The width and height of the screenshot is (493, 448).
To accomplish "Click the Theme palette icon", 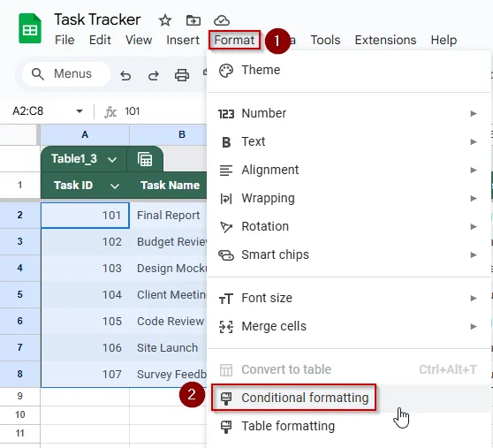I will tap(226, 71).
